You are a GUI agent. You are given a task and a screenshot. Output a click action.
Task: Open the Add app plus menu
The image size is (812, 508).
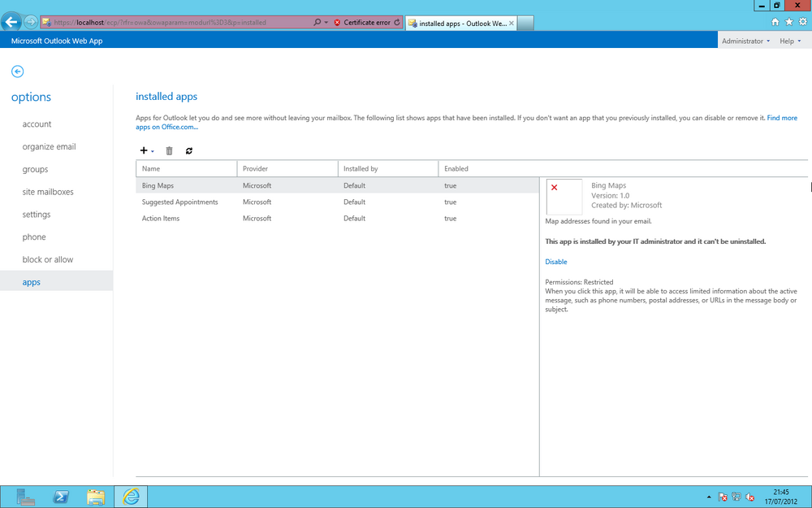[146, 150]
